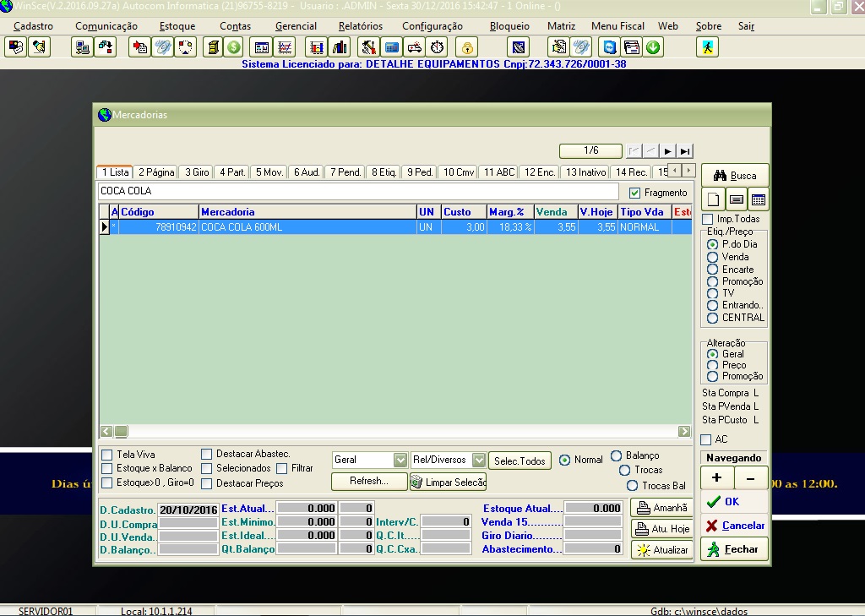Screen dimensions: 865x616
Task: Click the COCA COLA search field
Action: pos(358,191)
